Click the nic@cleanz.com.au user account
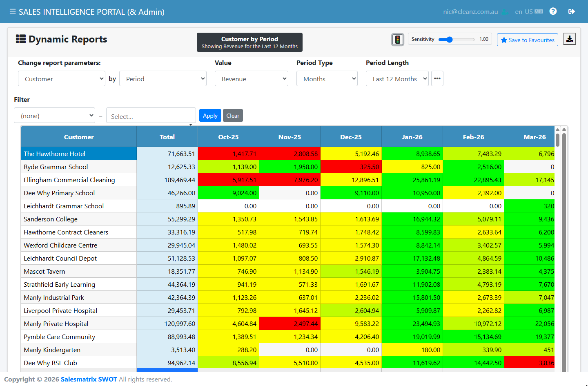This screenshot has width=588, height=386. (470, 12)
